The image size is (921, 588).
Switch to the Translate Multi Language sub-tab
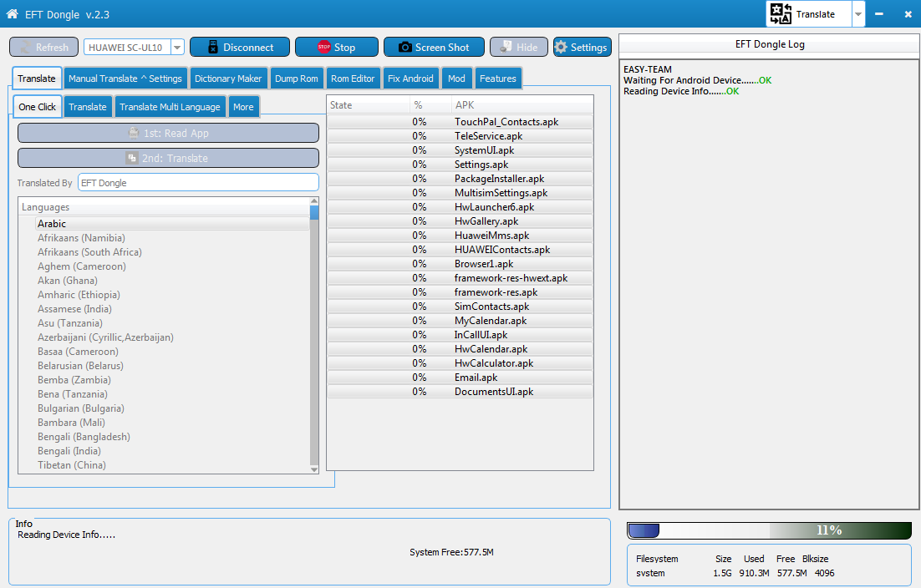pos(170,107)
